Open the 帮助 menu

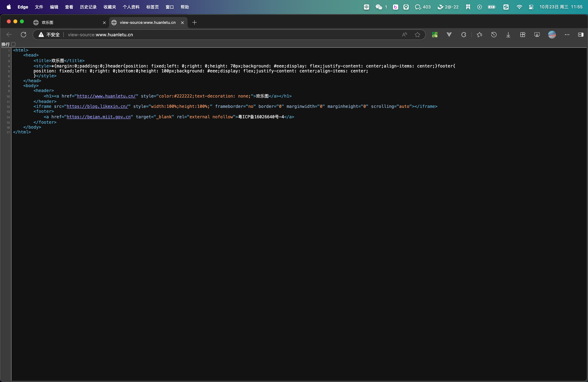tap(185, 7)
